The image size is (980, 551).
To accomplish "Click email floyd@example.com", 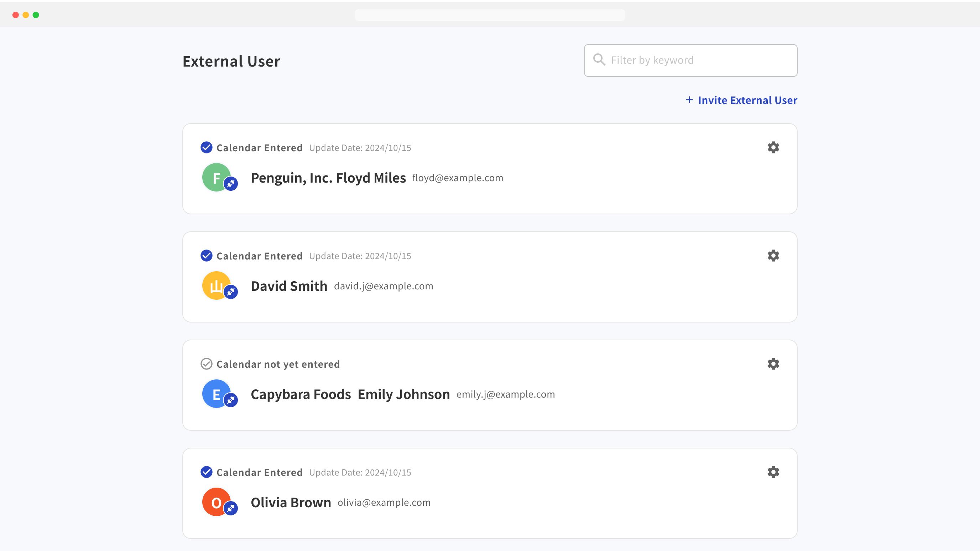I will click(x=458, y=178).
